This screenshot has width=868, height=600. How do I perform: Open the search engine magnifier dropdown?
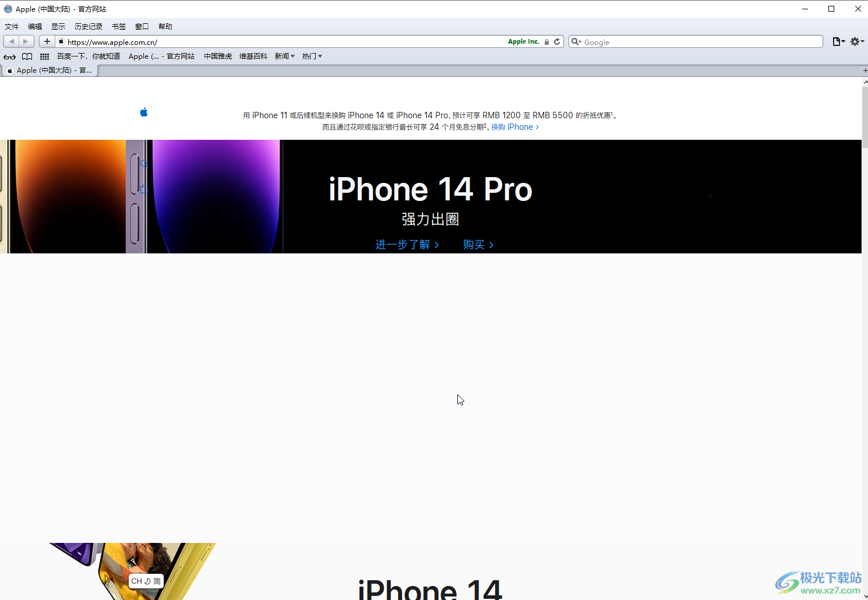point(576,41)
